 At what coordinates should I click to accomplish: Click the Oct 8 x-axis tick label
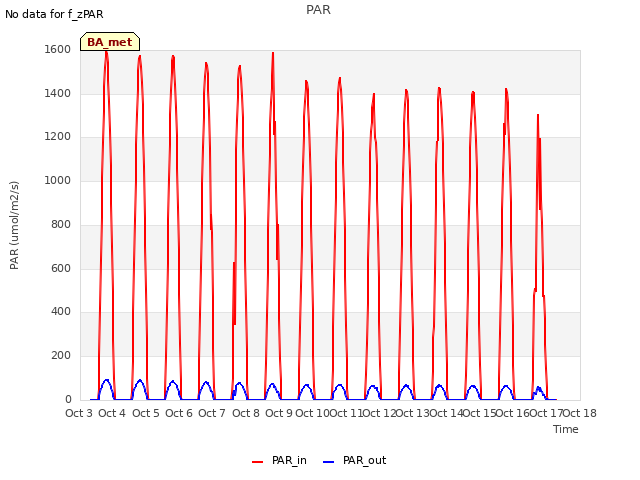[x=246, y=413]
